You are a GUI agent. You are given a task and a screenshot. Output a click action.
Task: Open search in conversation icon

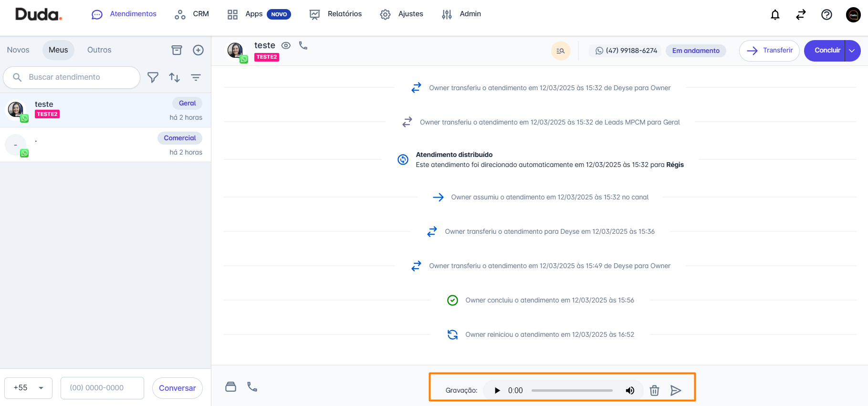561,51
